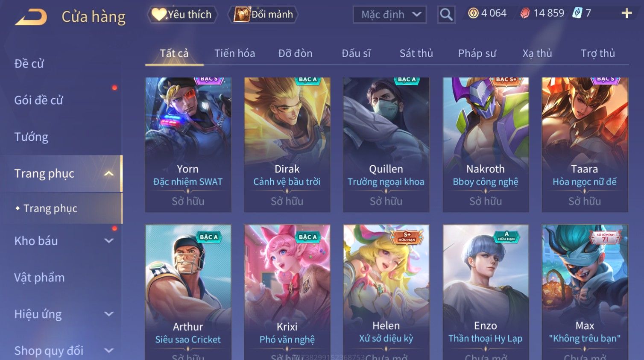The width and height of the screenshot is (644, 360).
Task: Expand the Hiệu ứng sidebar section
Action: 109,314
